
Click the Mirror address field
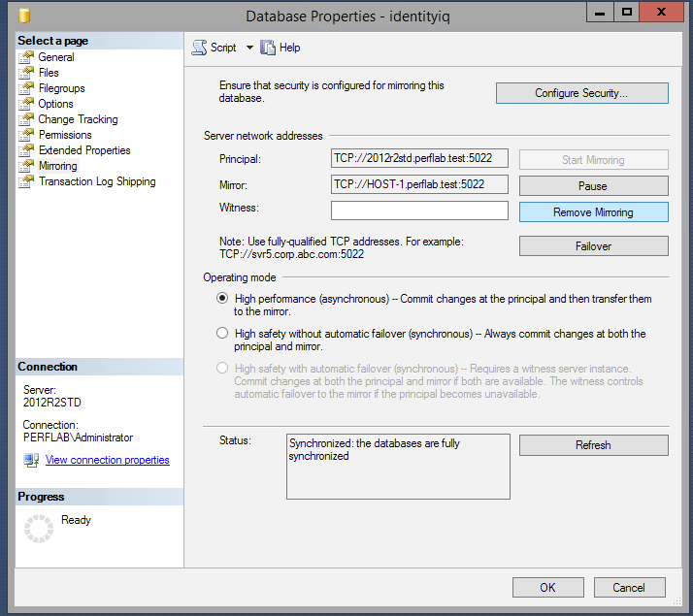point(419,184)
